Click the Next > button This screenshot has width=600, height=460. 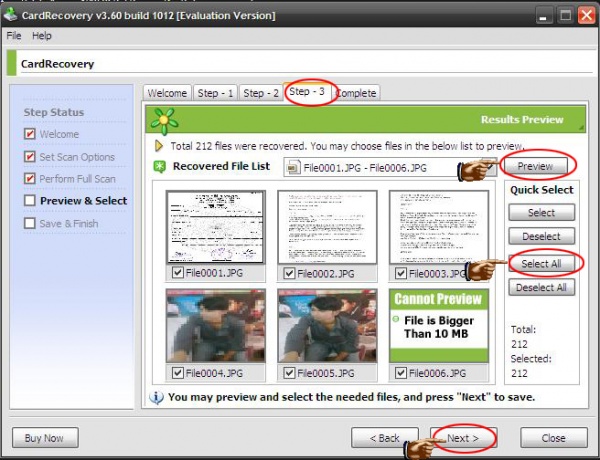pyautogui.click(x=463, y=438)
